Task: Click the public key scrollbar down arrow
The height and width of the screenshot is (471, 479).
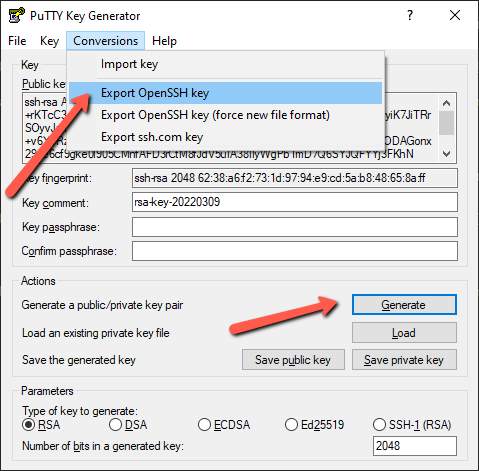Action: (x=447, y=154)
